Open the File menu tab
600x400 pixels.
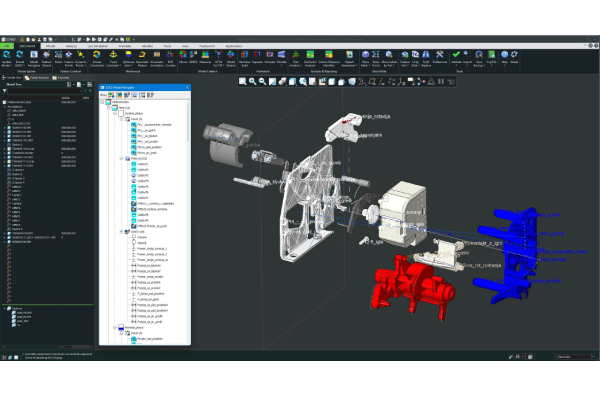click(6, 45)
